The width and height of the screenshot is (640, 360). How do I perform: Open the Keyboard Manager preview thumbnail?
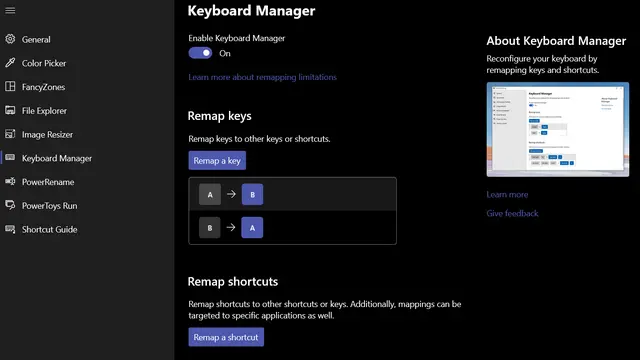pyautogui.click(x=558, y=129)
